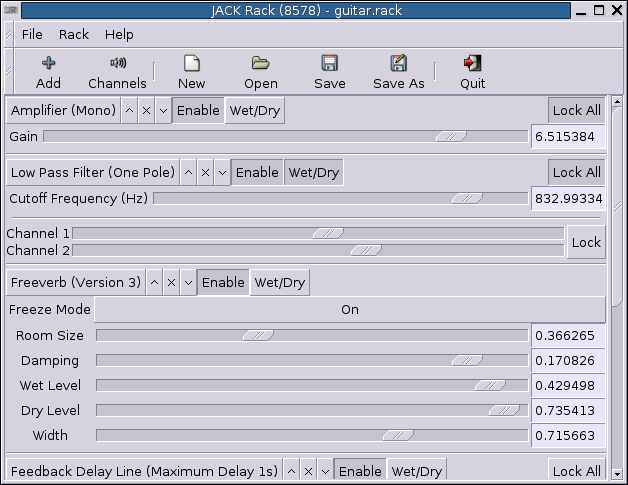Click the Freeverb Room Size slider
The image size is (628, 485).
coord(311,336)
